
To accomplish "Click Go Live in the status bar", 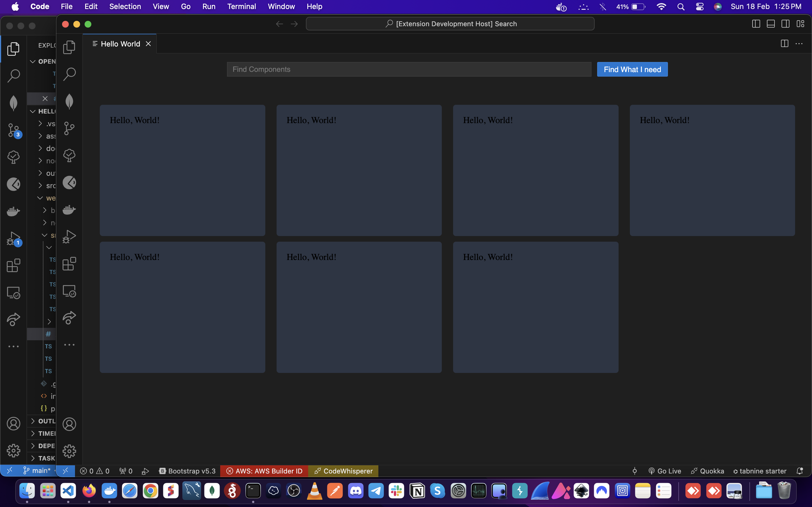I will pos(665,471).
